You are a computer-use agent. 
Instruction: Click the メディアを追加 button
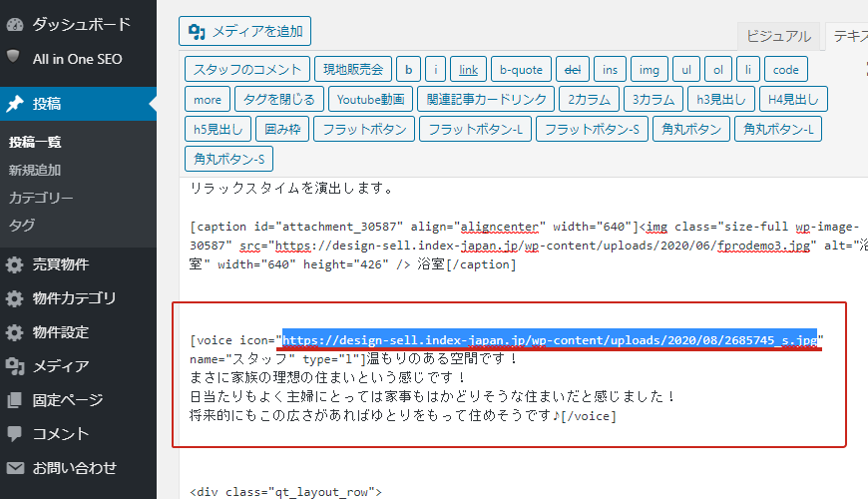(245, 31)
